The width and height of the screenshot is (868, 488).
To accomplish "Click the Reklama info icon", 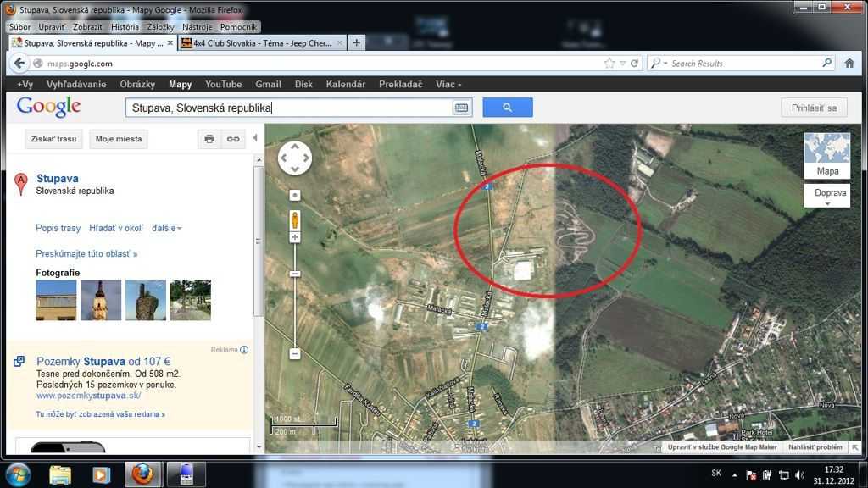I will (x=244, y=350).
